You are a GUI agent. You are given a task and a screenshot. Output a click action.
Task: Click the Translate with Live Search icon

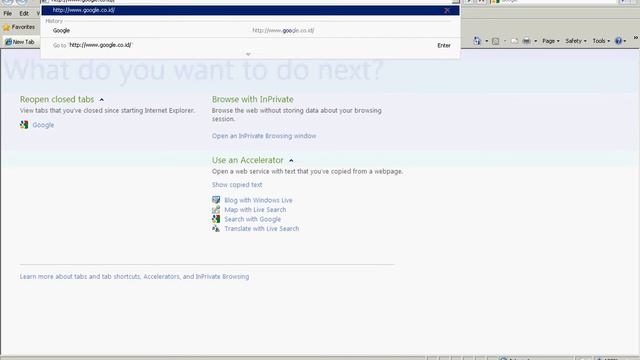216,229
